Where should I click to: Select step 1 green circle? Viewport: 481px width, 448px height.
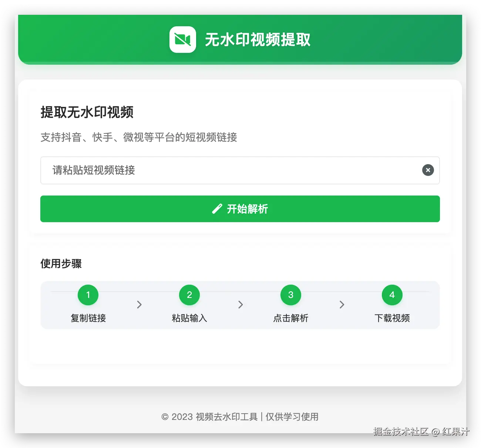pyautogui.click(x=88, y=295)
